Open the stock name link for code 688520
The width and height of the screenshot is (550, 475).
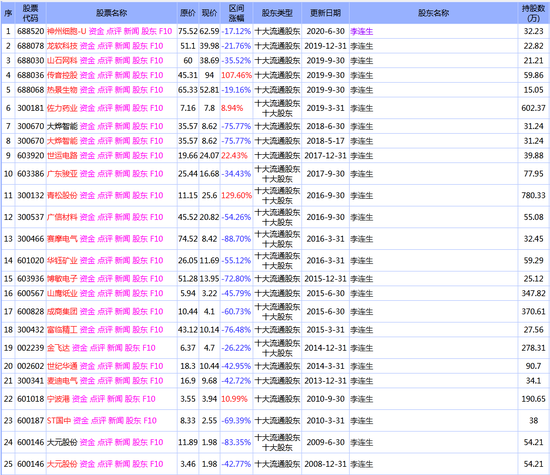point(67,31)
